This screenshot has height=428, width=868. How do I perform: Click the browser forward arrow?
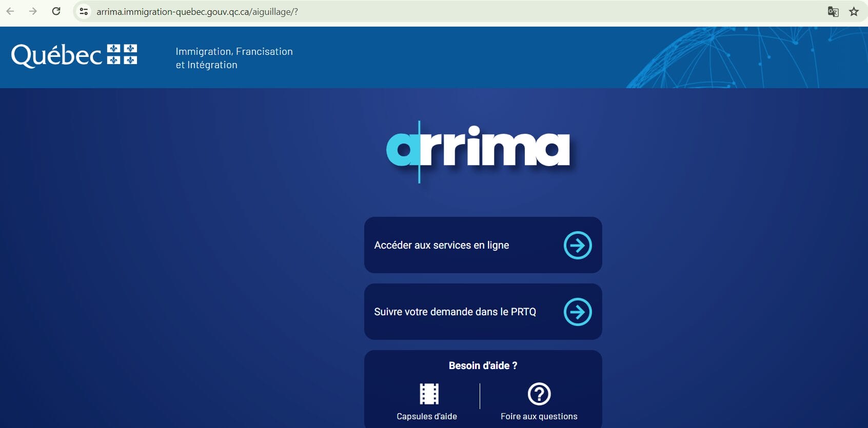tap(33, 11)
